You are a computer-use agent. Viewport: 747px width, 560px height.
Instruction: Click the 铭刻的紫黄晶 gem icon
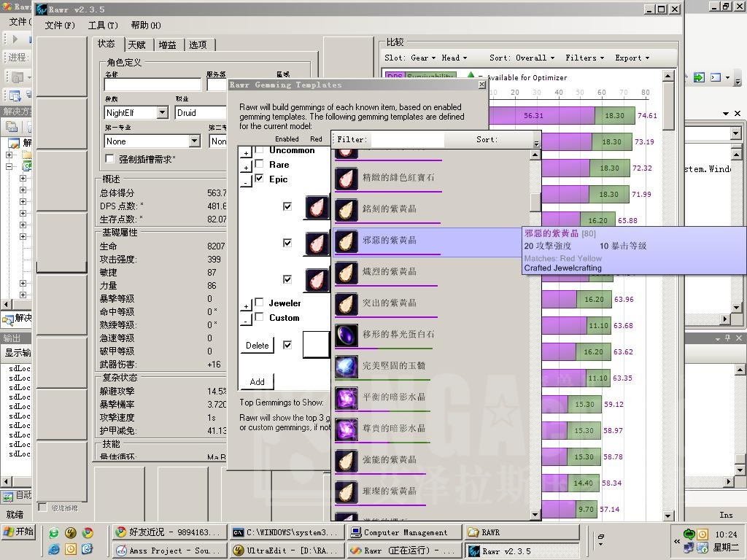[345, 208]
